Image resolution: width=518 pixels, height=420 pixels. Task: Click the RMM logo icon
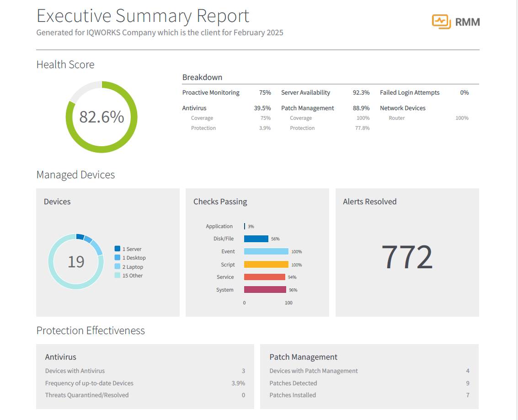click(x=441, y=21)
